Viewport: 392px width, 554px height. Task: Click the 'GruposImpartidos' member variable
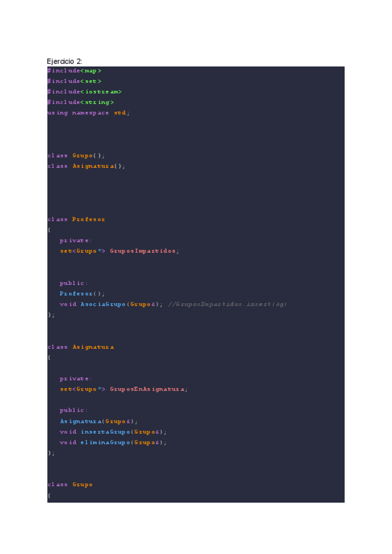pos(143,251)
